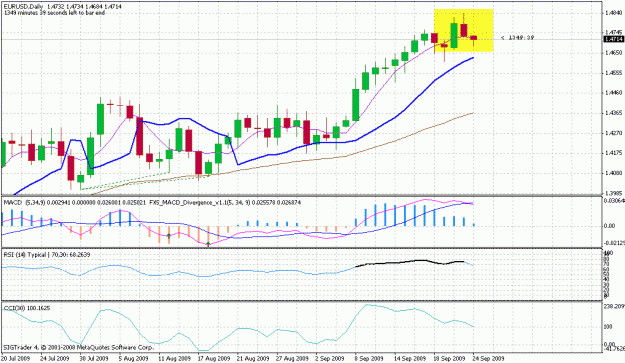Viewport: 625px width, 363px height.
Task: Click the -0.02125 MACD scale value
Action: [614, 243]
